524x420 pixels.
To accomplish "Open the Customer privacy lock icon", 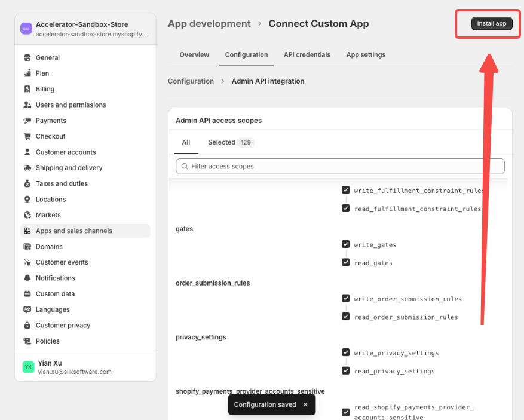I will [27, 325].
